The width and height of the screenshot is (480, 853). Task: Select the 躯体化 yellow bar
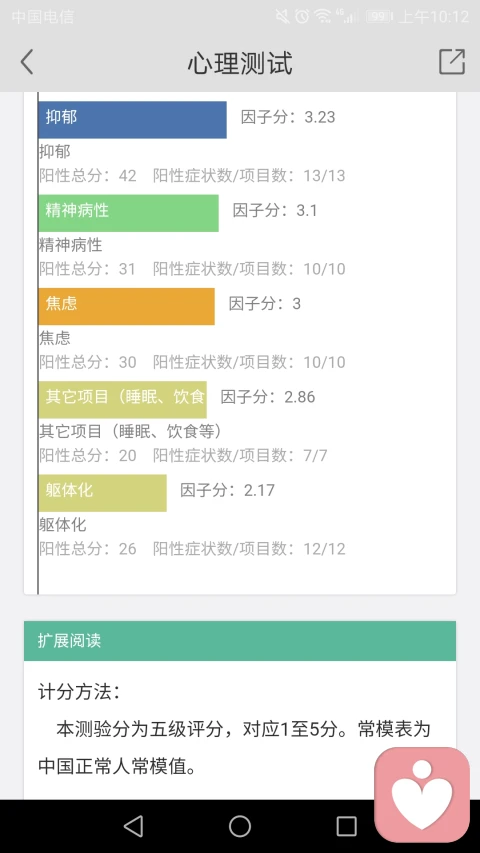[102, 493]
